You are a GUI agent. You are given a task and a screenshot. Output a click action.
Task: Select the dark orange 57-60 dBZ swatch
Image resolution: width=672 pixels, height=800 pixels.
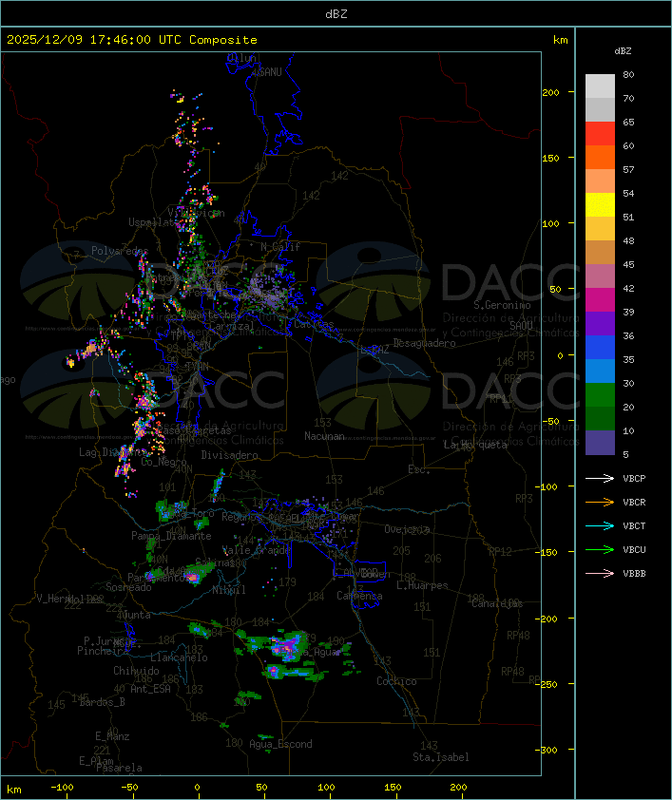[600, 157]
